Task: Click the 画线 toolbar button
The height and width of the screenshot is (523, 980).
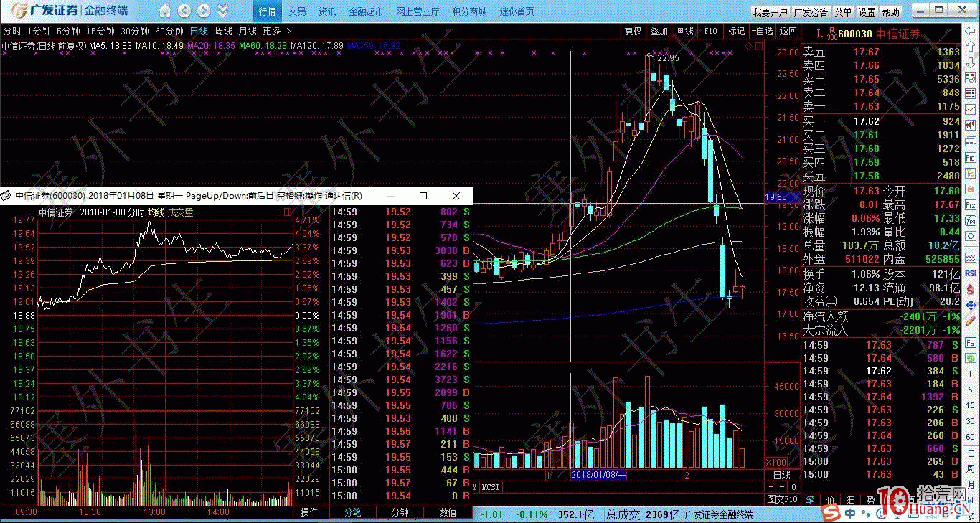Action: point(684,31)
